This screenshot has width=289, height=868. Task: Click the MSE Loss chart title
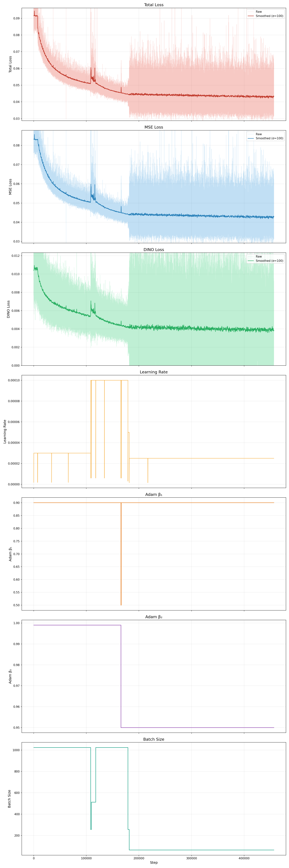pyautogui.click(x=153, y=127)
